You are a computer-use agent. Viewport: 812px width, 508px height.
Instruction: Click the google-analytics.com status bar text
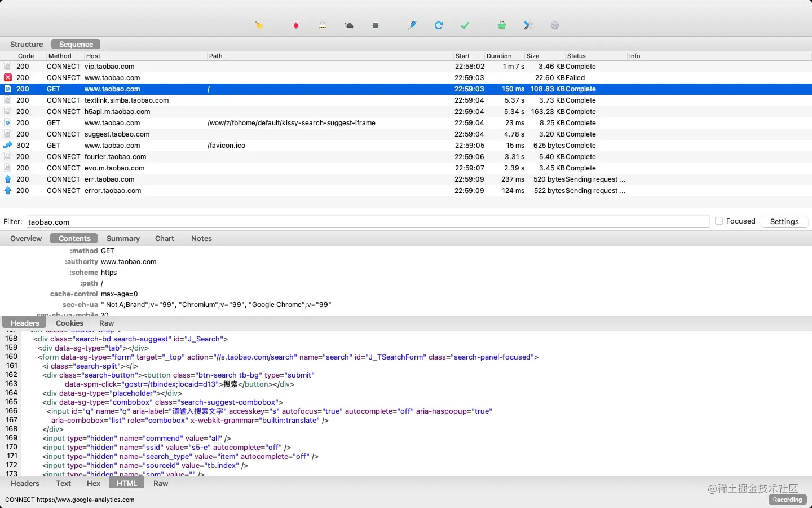[x=70, y=500]
